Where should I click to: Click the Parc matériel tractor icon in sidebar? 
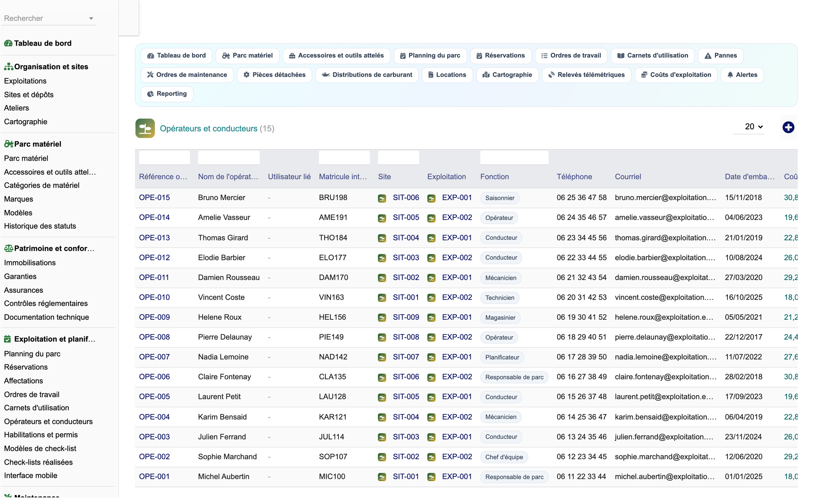pos(8,144)
